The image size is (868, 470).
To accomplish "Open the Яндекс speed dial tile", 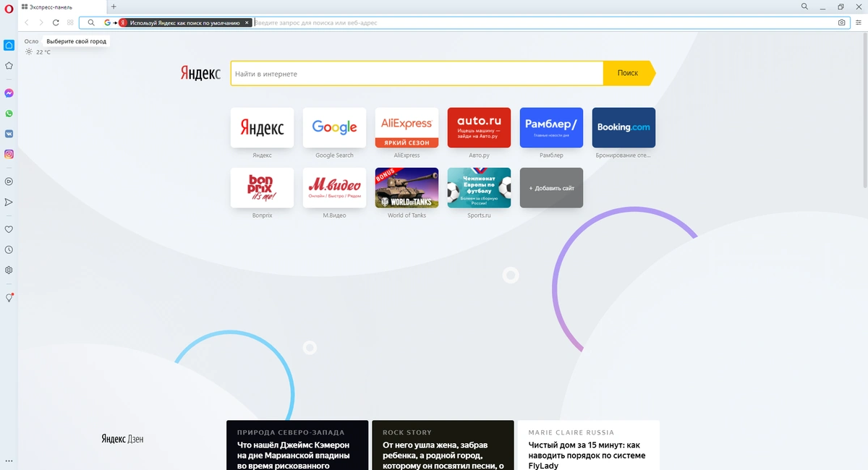I will coord(262,128).
